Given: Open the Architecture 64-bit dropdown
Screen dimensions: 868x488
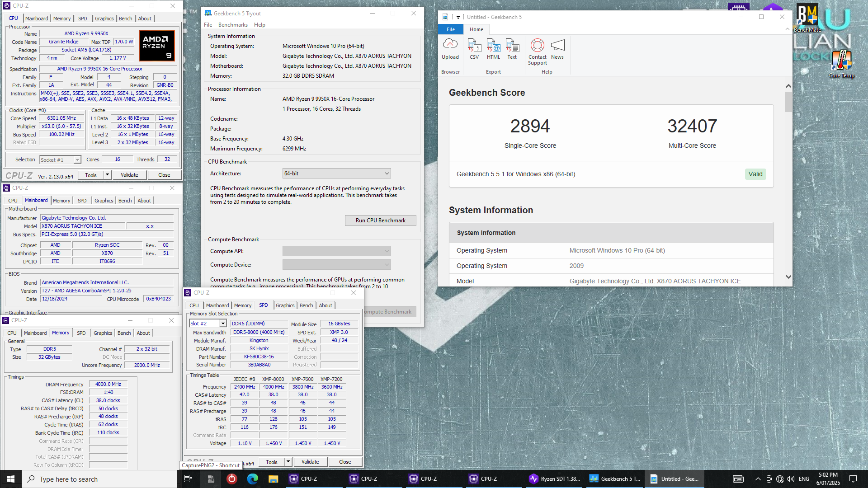Looking at the screenshot, I should 336,174.
